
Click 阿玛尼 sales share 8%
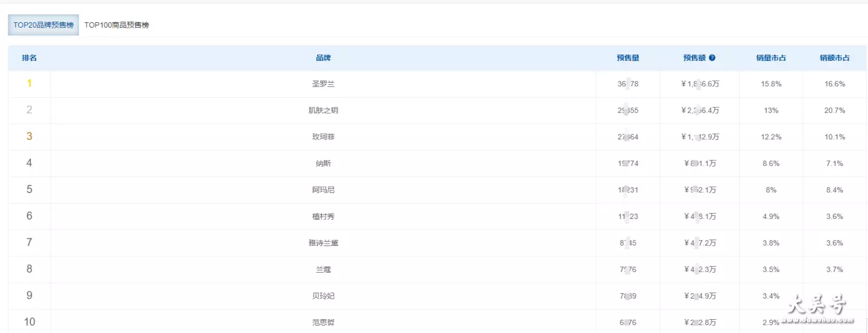point(772,190)
